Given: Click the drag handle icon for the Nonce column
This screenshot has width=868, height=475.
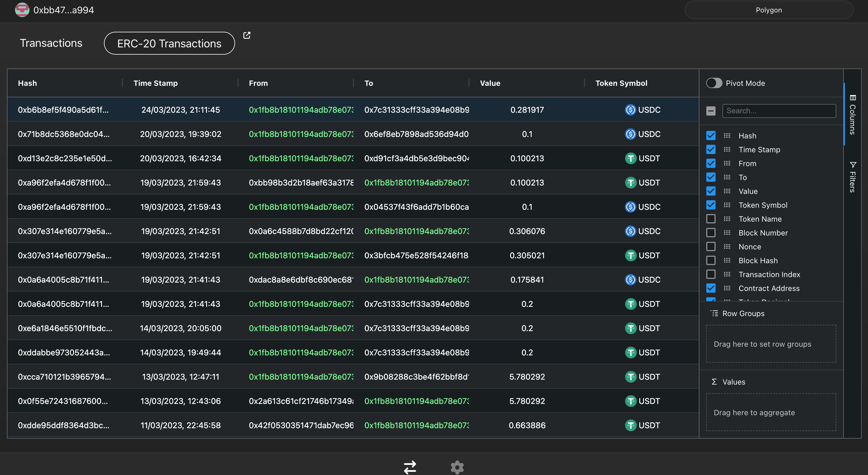Looking at the screenshot, I should click(x=727, y=246).
